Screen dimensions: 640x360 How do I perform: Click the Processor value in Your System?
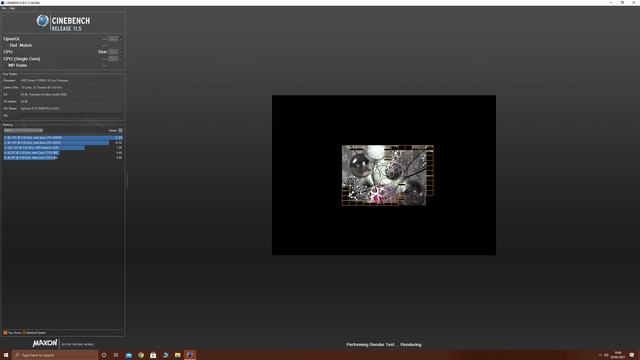coord(45,80)
